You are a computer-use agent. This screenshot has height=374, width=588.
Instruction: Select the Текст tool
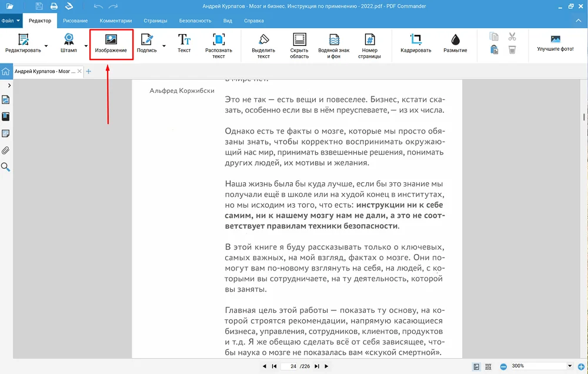(x=184, y=43)
